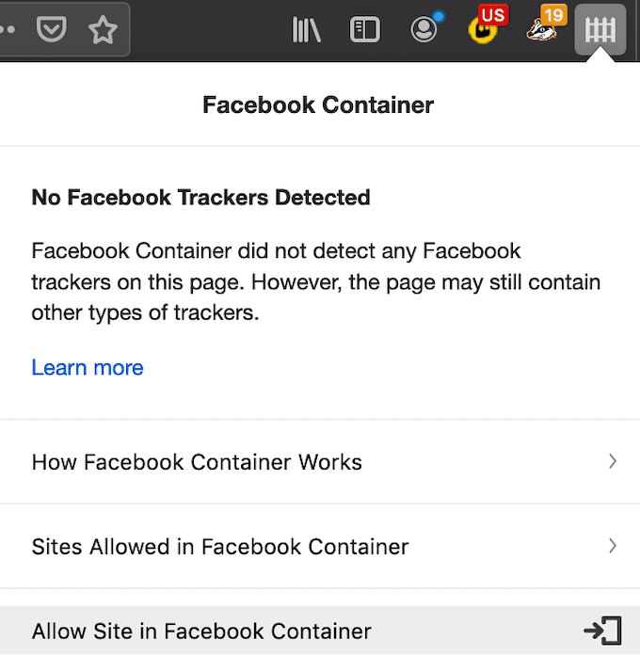This screenshot has width=640, height=672.
Task: Open the Firefox account avatar icon
Action: (424, 30)
